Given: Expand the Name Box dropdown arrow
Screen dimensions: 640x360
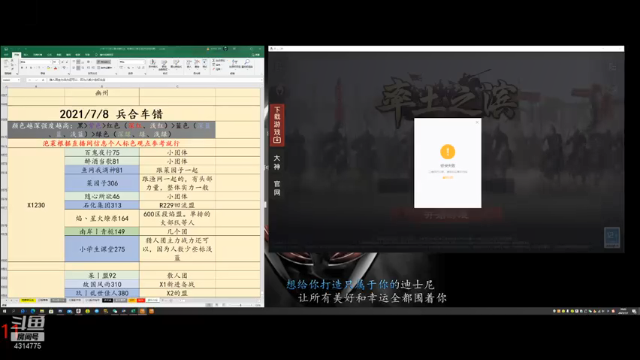Looking at the screenshot, I should 18,80.
